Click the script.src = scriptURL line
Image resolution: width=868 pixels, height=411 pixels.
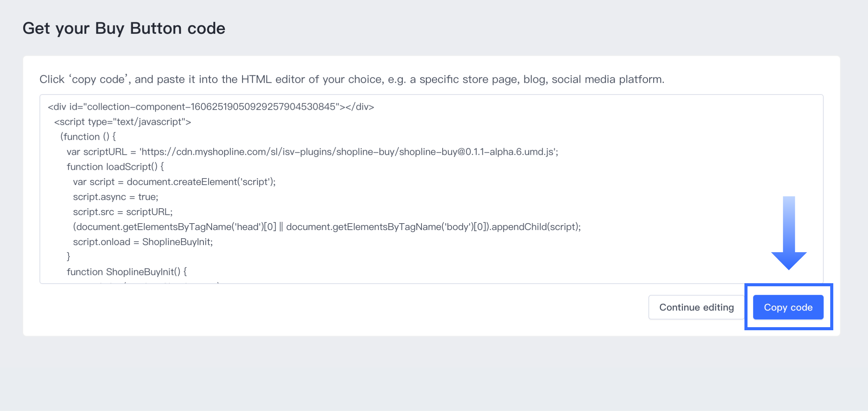click(x=123, y=212)
